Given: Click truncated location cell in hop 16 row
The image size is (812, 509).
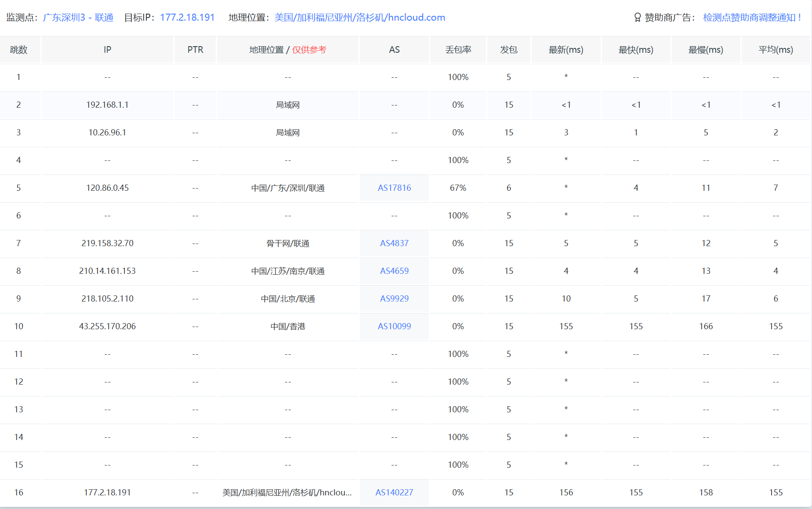Looking at the screenshot, I should (x=287, y=492).
